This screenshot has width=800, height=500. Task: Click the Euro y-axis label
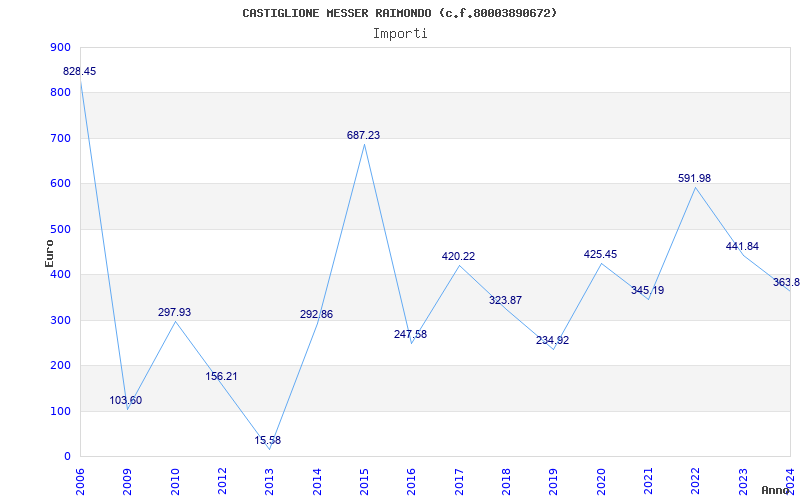[49, 253]
